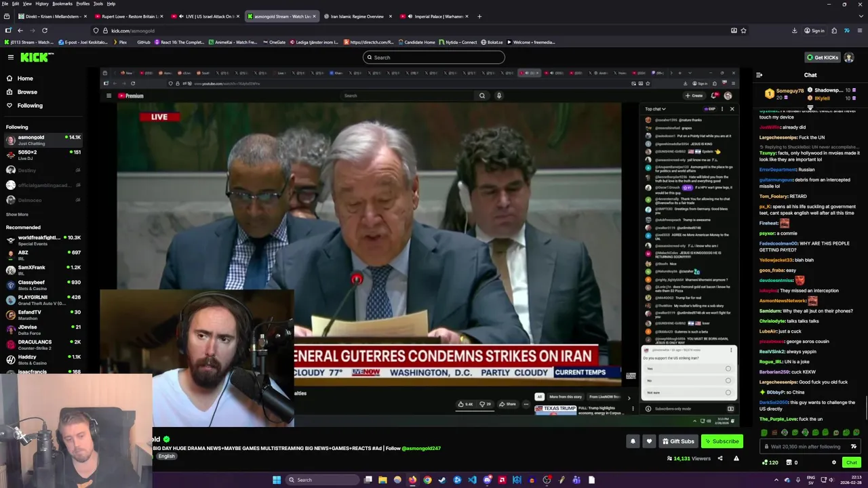Screen dimensions: 868x488
Task: Click the green Chat send button
Action: click(x=851, y=463)
